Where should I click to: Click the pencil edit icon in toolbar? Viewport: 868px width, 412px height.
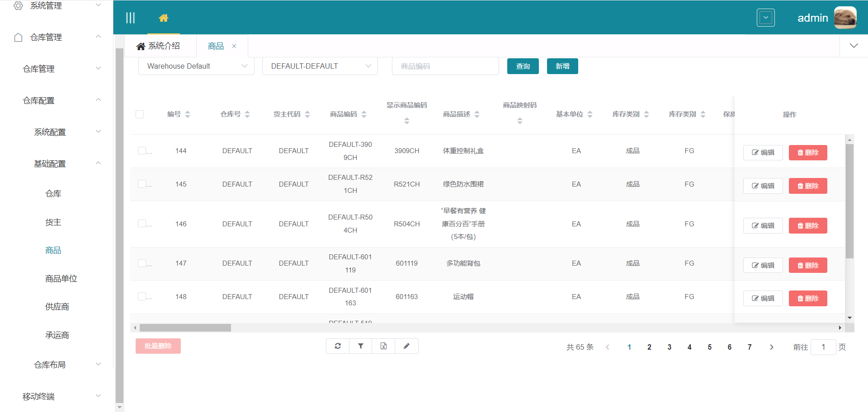(406, 346)
